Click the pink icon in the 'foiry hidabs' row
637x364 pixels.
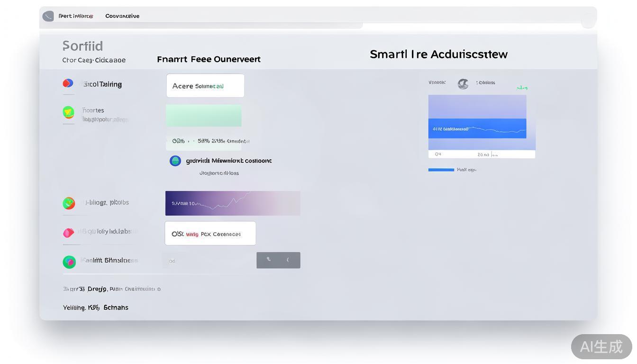click(69, 232)
